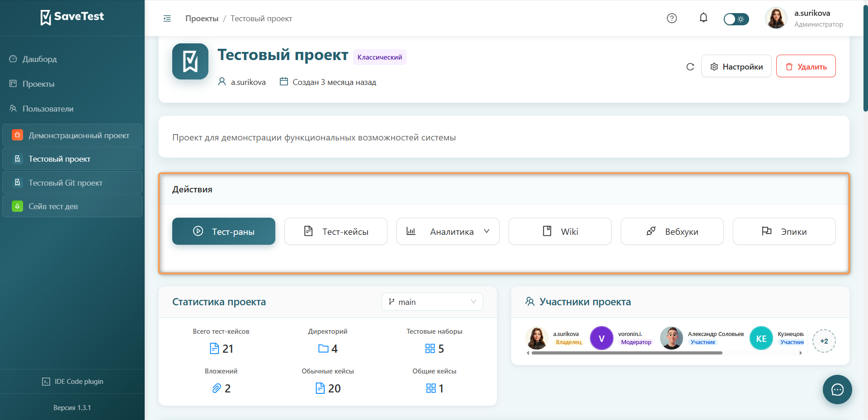Collapse the sidebar menu icon
This screenshot has width=868, height=420.
tap(167, 19)
